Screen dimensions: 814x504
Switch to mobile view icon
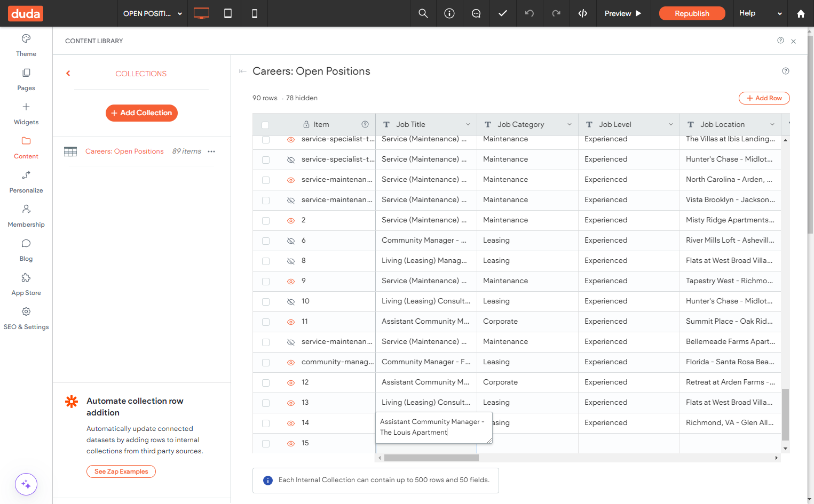(255, 13)
